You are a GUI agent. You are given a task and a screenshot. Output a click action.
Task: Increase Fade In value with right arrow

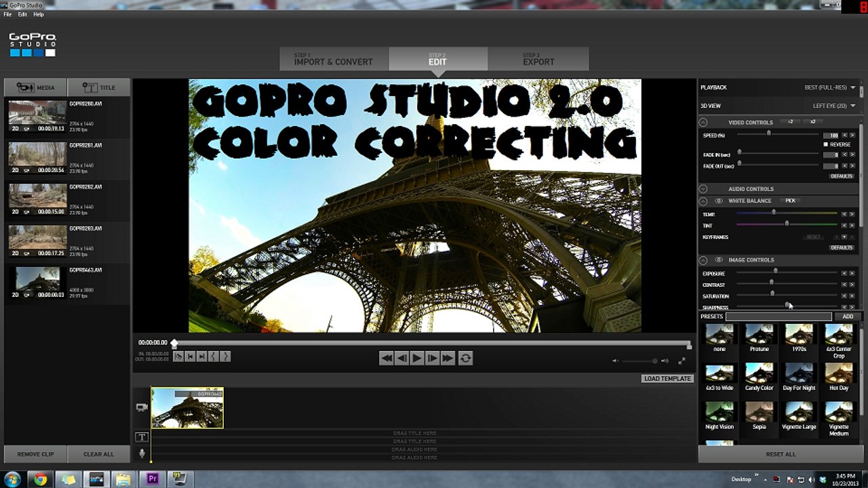(852, 155)
